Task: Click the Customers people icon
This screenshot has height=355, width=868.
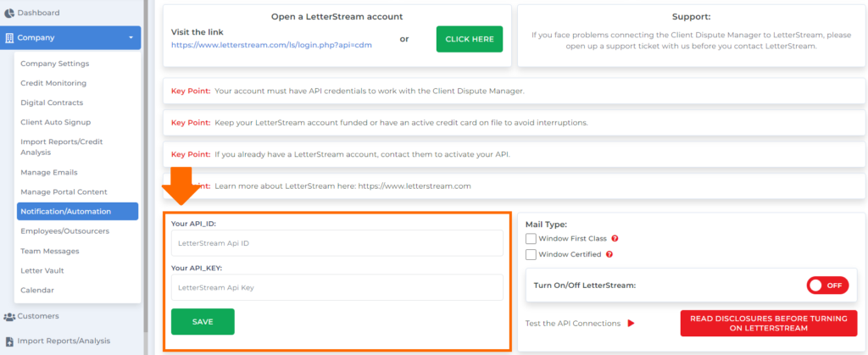Action: click(x=9, y=317)
